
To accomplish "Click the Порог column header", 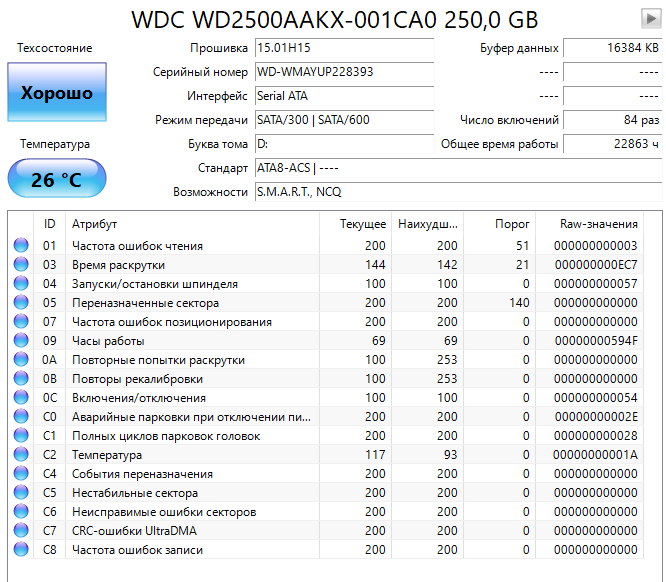I will click(x=500, y=224).
